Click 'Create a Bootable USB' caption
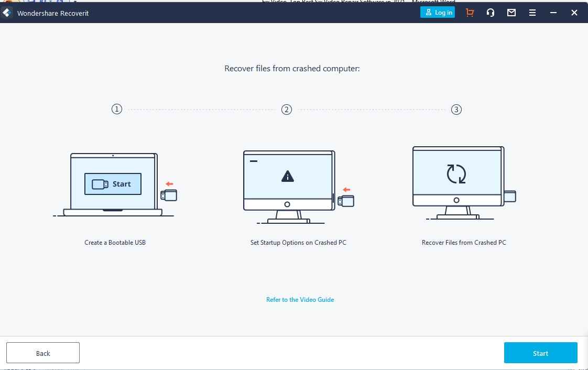This screenshot has height=370, width=588. point(115,243)
